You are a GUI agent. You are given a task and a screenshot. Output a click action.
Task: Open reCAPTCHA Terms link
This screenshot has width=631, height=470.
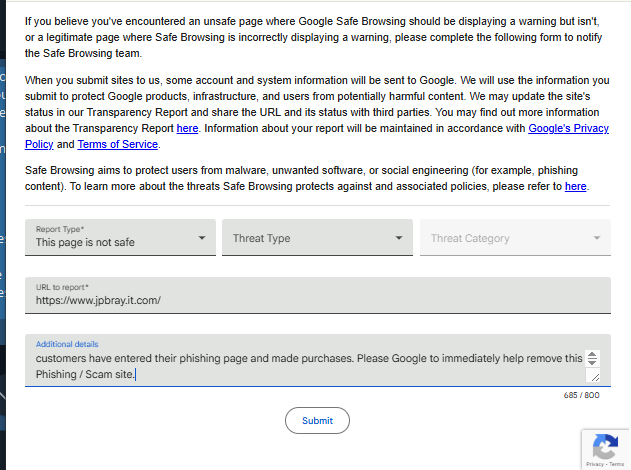coord(618,464)
